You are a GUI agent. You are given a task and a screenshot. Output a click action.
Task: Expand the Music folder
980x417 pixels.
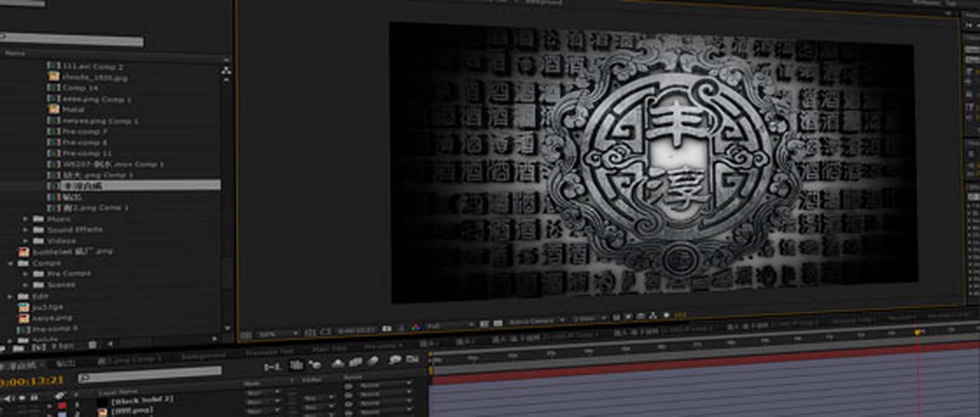point(25,219)
